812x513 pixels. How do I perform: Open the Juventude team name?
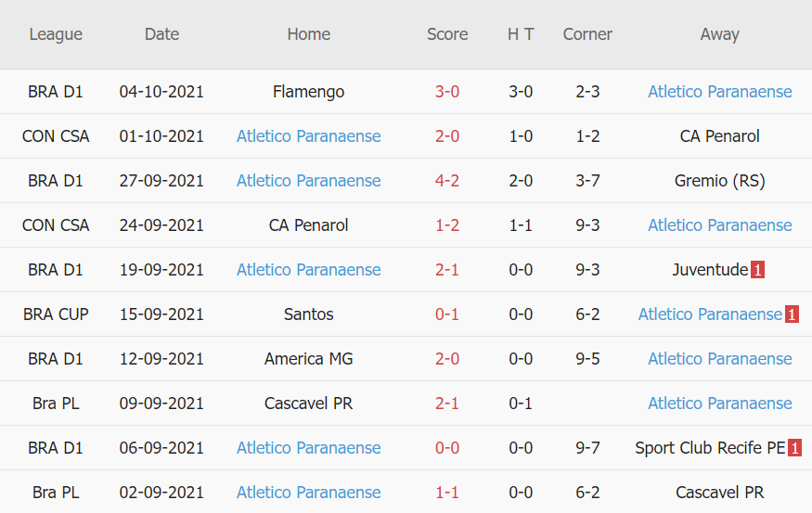click(x=710, y=270)
